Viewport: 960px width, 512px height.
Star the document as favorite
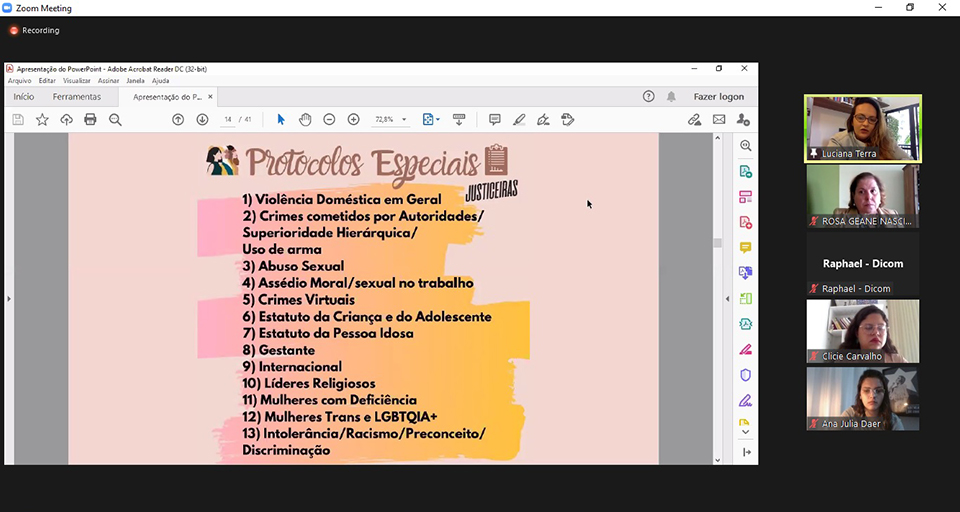42,120
